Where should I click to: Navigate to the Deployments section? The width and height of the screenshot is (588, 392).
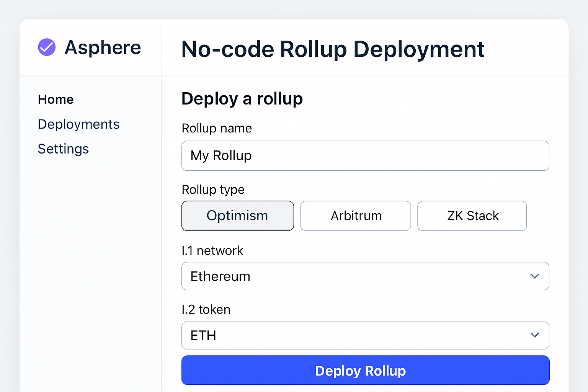[x=78, y=124]
